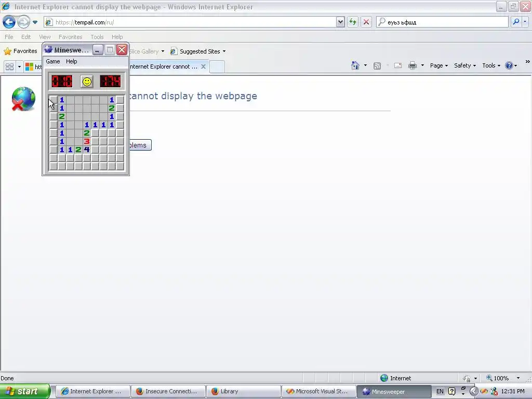Open the IE View menu
This screenshot has width=532, height=399.
coord(45,37)
